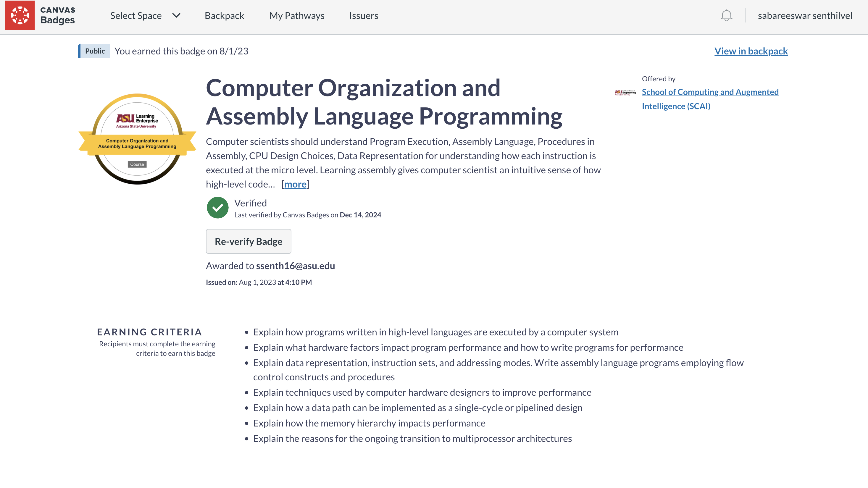Click criterion about hardware factors and performance
868x488 pixels.
468,348
